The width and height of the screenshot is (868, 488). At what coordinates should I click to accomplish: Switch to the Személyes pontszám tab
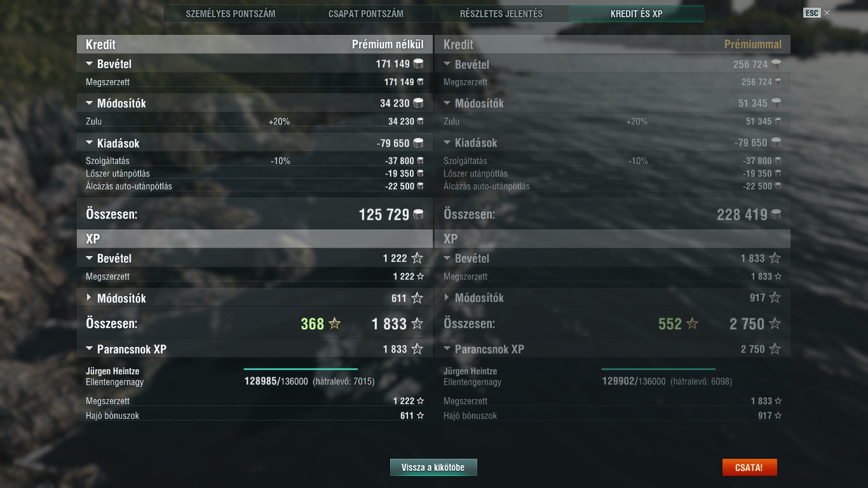(231, 13)
